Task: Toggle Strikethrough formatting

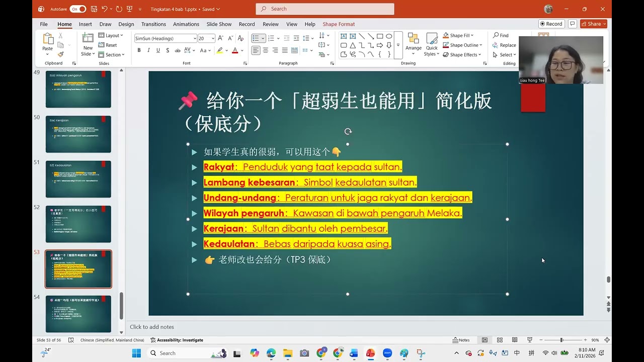Action: [178, 50]
